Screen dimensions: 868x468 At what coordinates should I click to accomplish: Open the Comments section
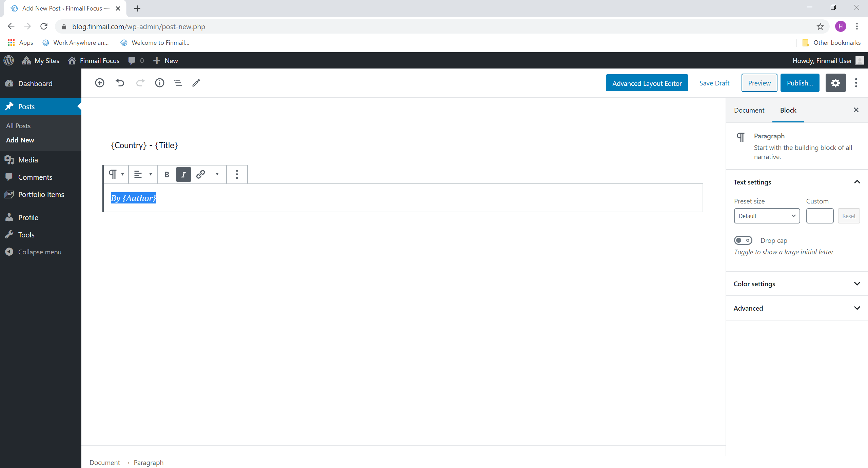(41, 177)
